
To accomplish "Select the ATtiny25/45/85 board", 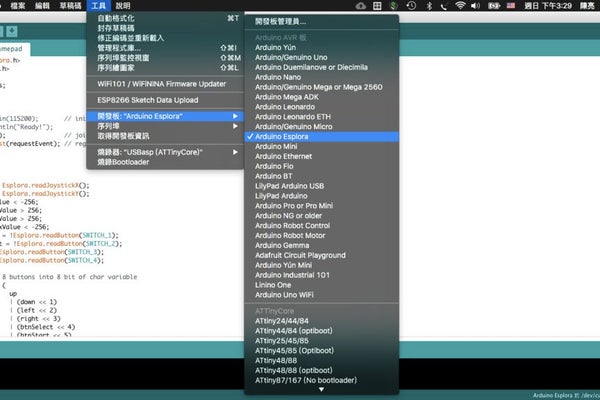I will pyautogui.click(x=321, y=341).
